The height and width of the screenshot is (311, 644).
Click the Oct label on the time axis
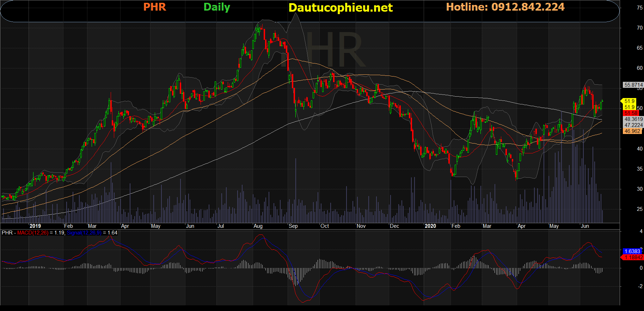tap(325, 226)
